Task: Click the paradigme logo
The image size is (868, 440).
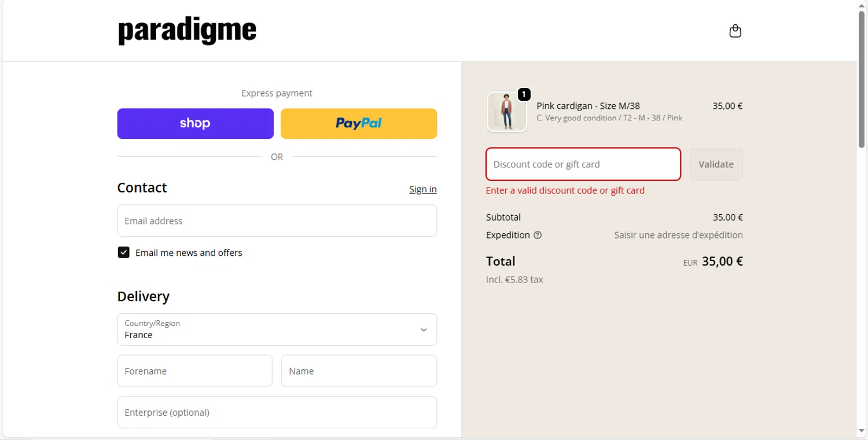Action: [187, 31]
